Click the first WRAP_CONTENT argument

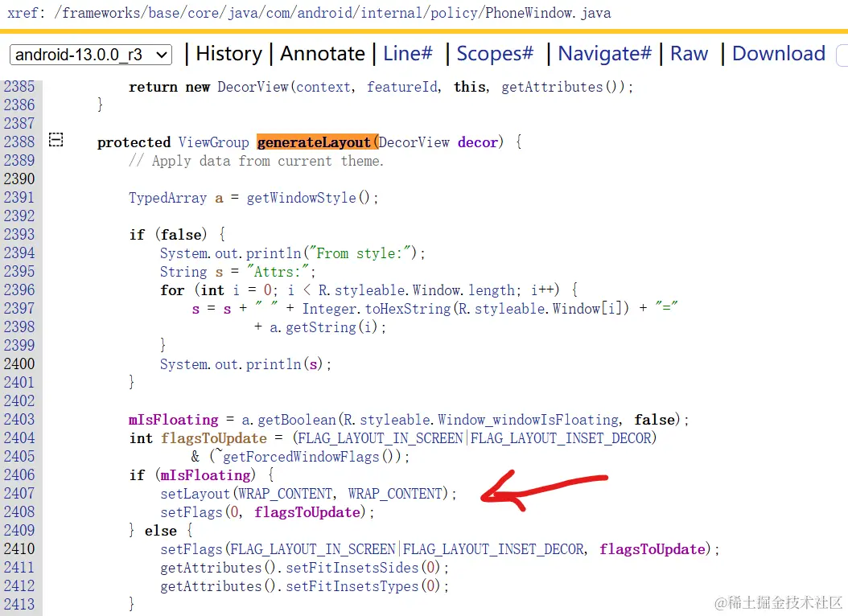point(286,493)
